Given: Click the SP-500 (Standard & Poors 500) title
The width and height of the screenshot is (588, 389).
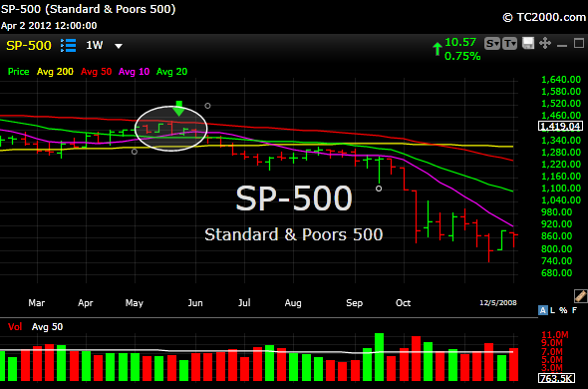Looking at the screenshot, I should [x=88, y=9].
